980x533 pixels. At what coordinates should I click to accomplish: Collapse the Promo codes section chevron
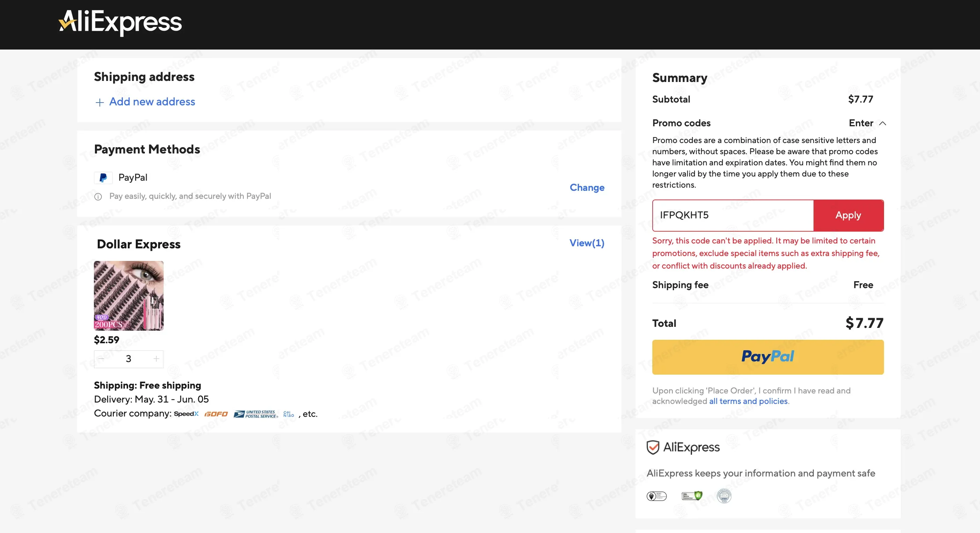click(883, 123)
